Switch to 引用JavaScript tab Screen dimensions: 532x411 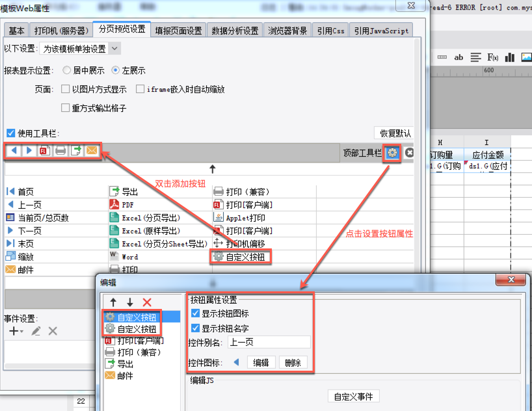tap(381, 31)
